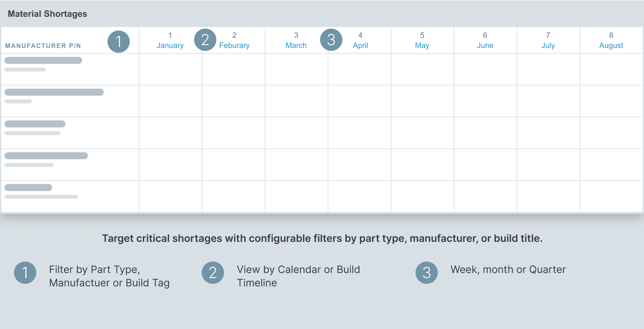Click callout marker 3 beside April
The height and width of the screenshot is (329, 644).
coord(331,40)
